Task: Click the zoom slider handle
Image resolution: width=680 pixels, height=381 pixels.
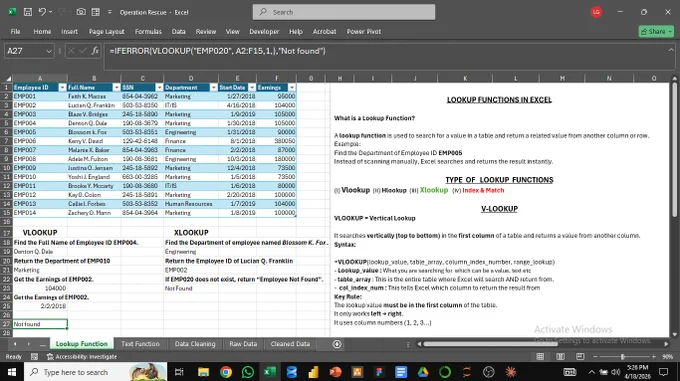Action: [623, 357]
